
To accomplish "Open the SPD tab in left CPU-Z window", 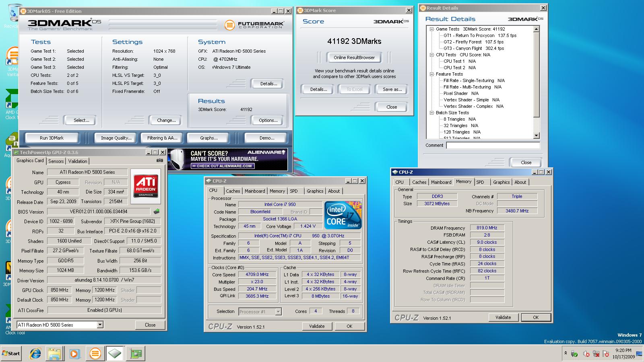I will pos(294,191).
